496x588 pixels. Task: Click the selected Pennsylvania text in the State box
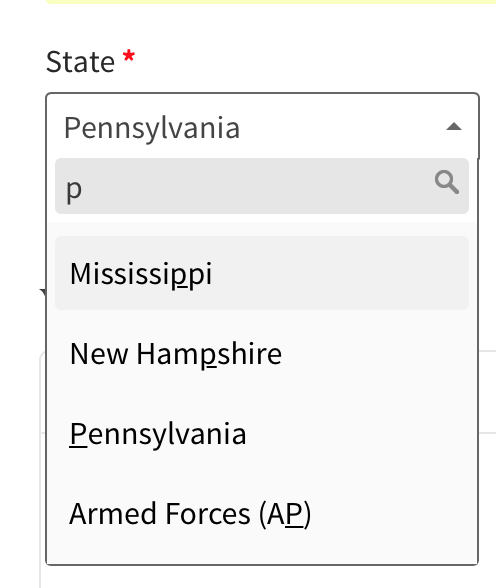152,128
